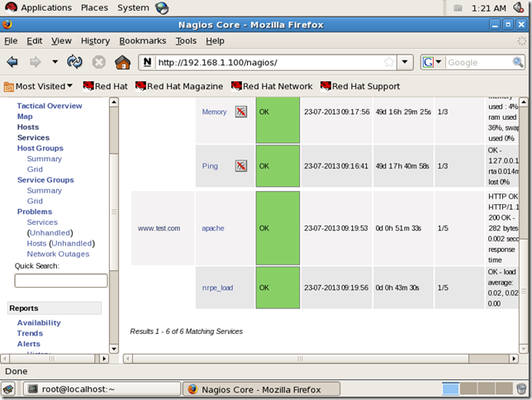532x400 pixels.
Task: Click the address bar URL field
Action: [270, 63]
